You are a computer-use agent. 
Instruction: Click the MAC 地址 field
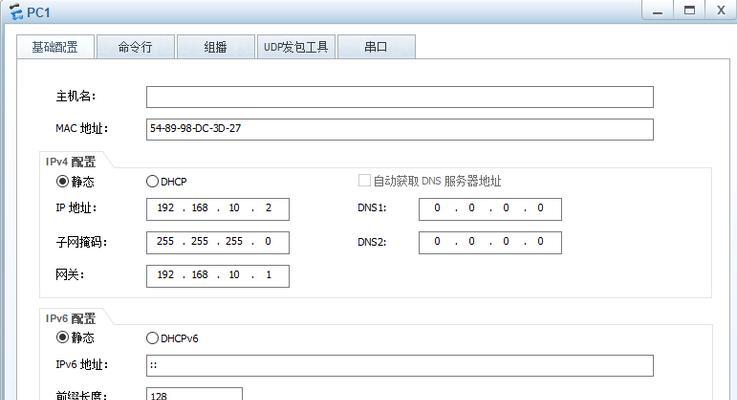400,129
